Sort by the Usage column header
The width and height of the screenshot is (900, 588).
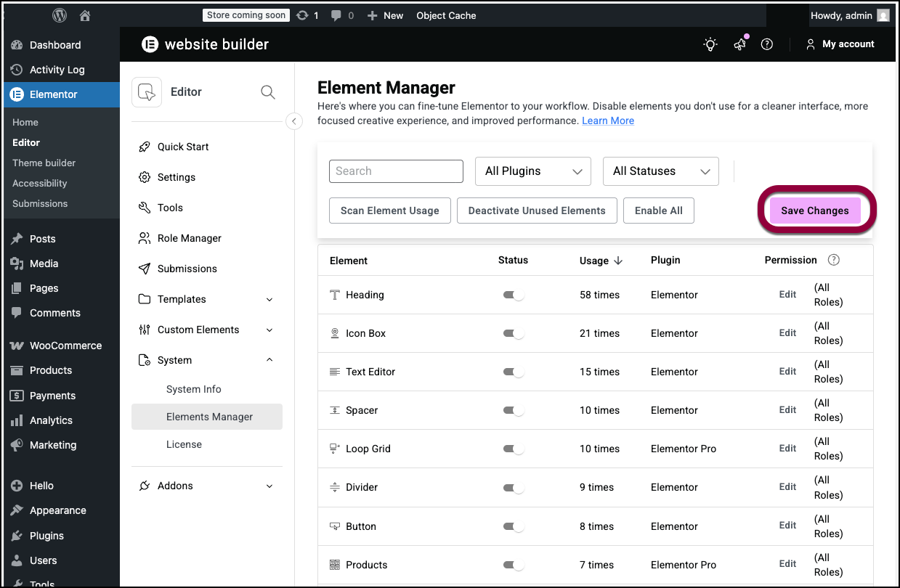pos(601,261)
